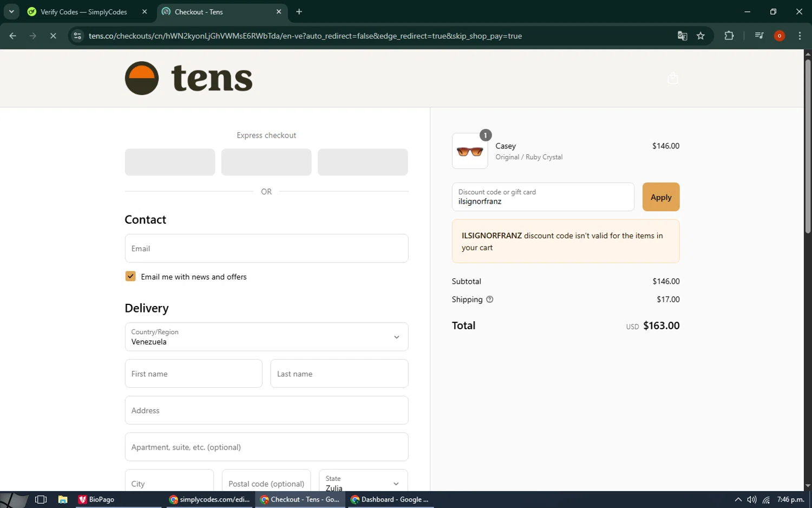Open File Explorer from taskbar
Image resolution: width=812 pixels, height=508 pixels.
pos(63,500)
